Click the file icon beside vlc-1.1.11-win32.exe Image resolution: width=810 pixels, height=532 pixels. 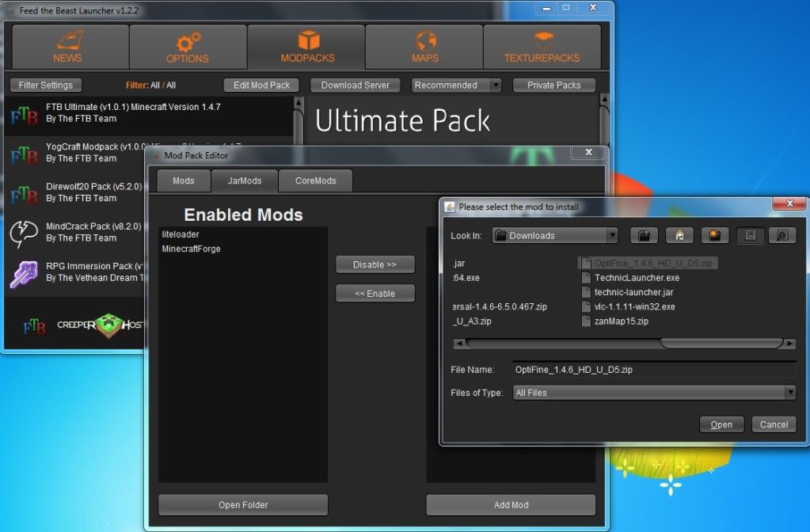click(586, 307)
